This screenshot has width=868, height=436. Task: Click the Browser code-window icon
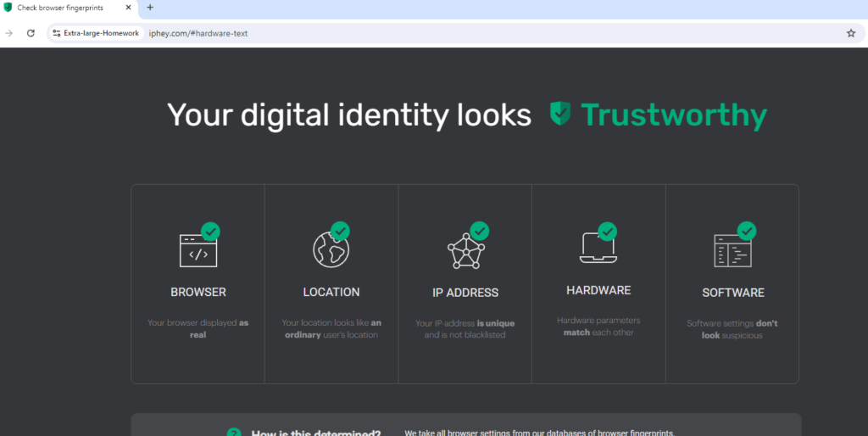pyautogui.click(x=198, y=251)
